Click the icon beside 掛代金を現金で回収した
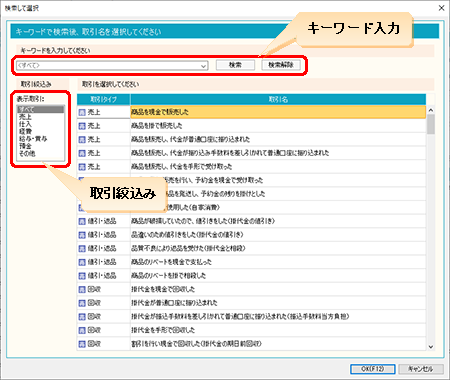 point(82,290)
